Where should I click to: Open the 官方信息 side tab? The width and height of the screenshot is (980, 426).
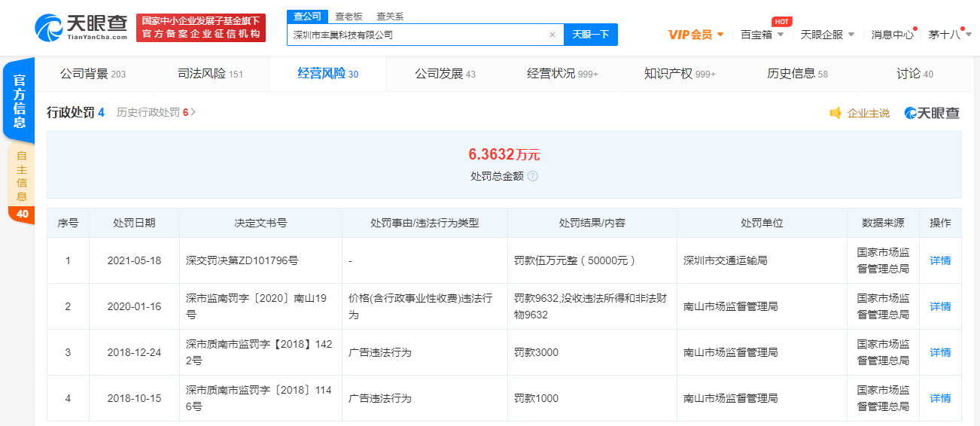[x=20, y=100]
